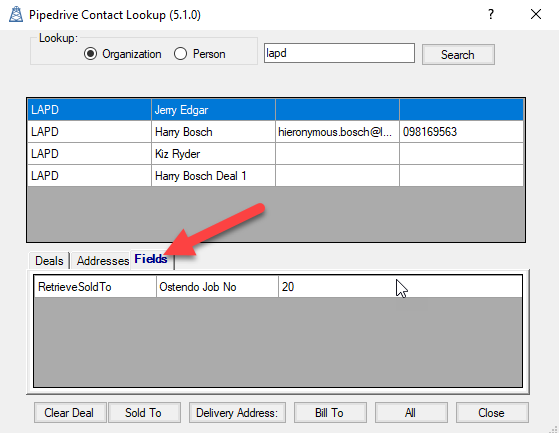Click the Delivery Address button

(x=237, y=413)
